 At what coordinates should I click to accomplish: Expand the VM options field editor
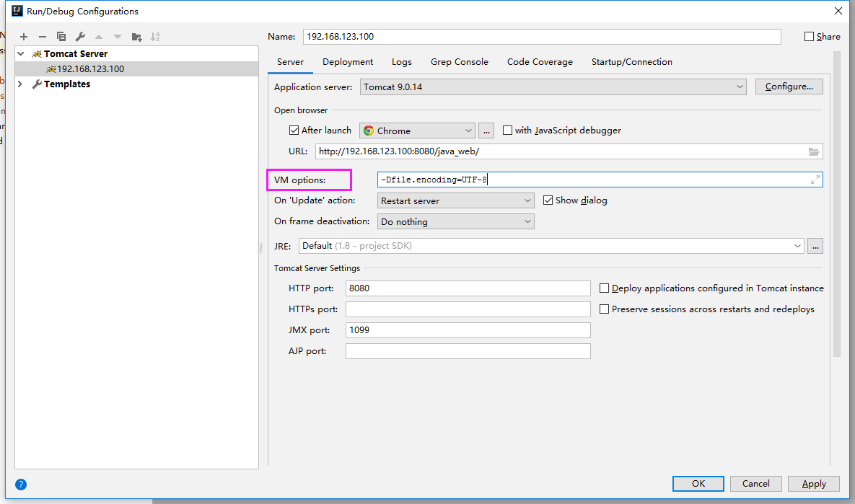815,179
